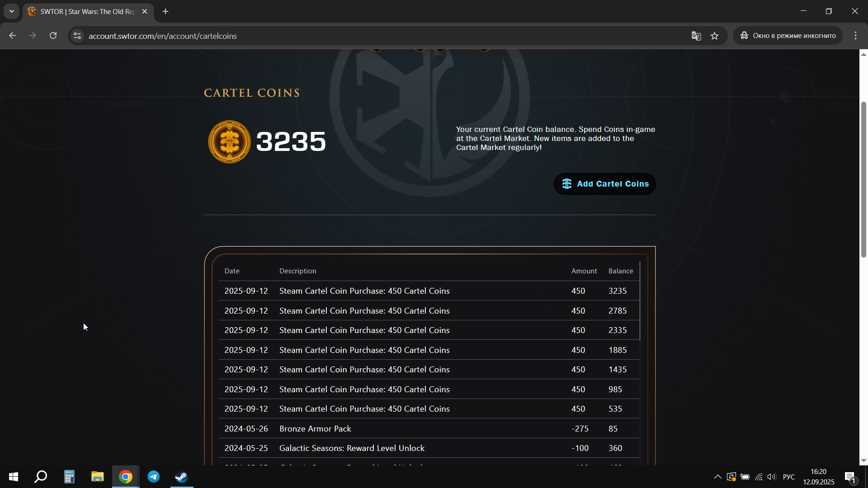
Task: Open the clock and date flyout
Action: click(819, 477)
